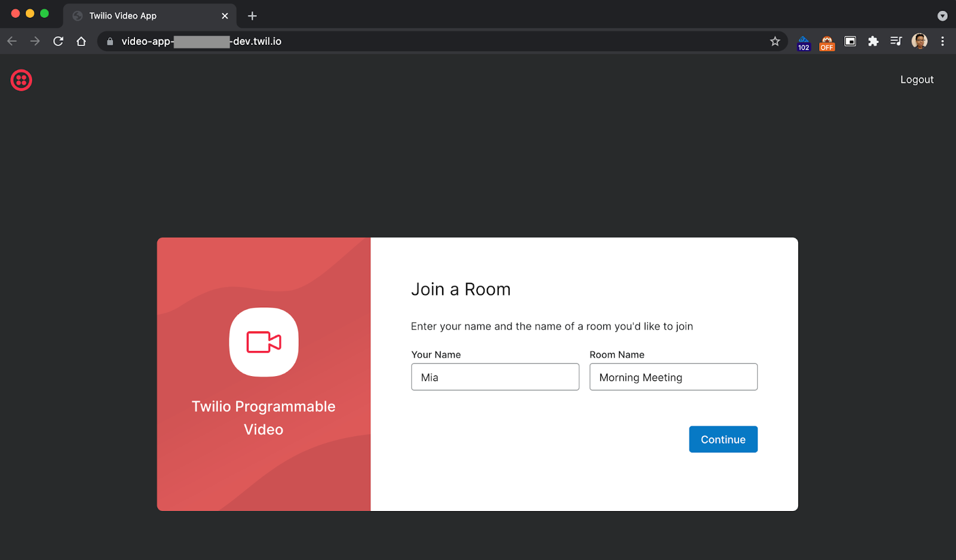Open a new browser tab with plus

coord(252,16)
